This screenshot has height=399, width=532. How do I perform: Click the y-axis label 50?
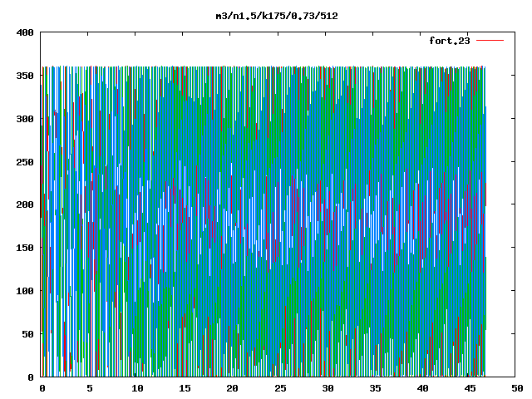[27, 334]
